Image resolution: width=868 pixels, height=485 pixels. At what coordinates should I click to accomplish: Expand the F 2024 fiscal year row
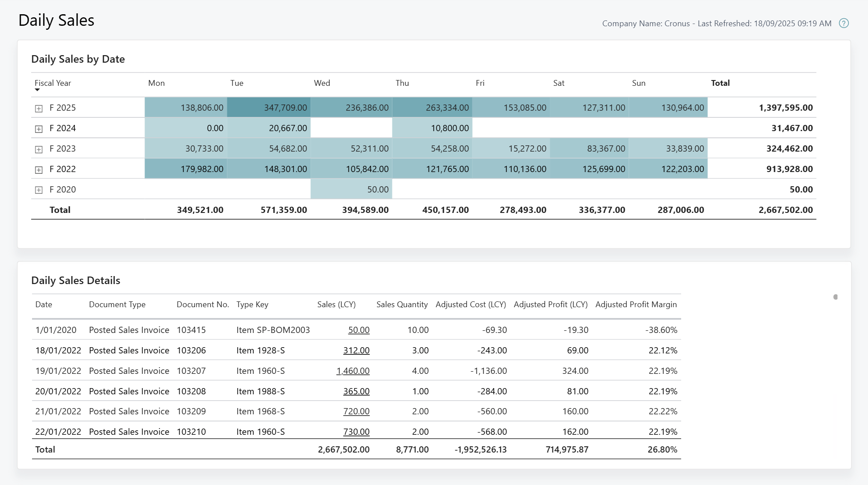click(39, 128)
